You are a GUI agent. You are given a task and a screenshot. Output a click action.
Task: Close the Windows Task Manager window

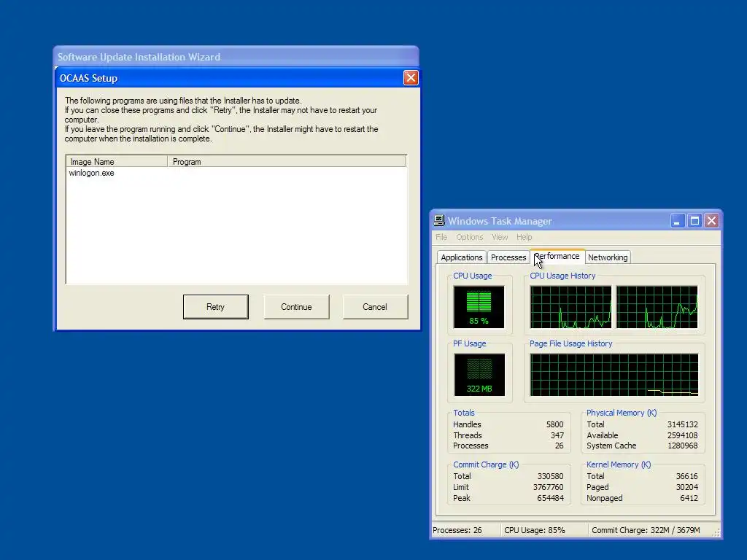coord(712,220)
